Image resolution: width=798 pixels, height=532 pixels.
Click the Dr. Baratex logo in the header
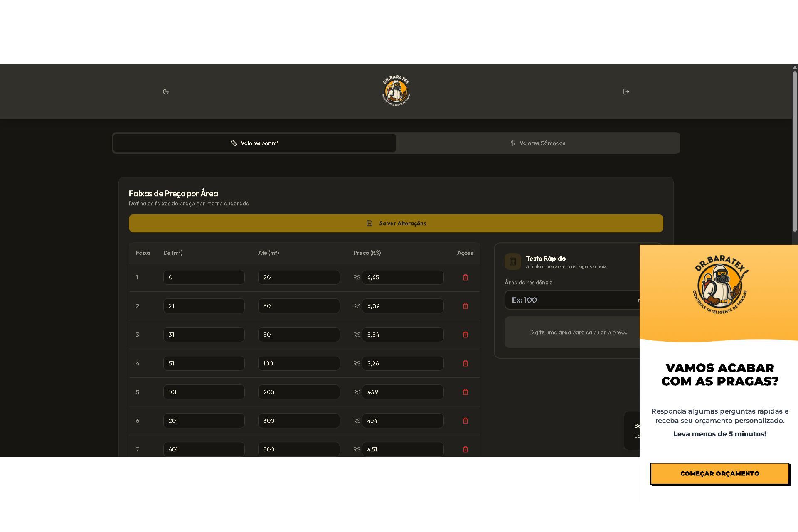coord(396,91)
